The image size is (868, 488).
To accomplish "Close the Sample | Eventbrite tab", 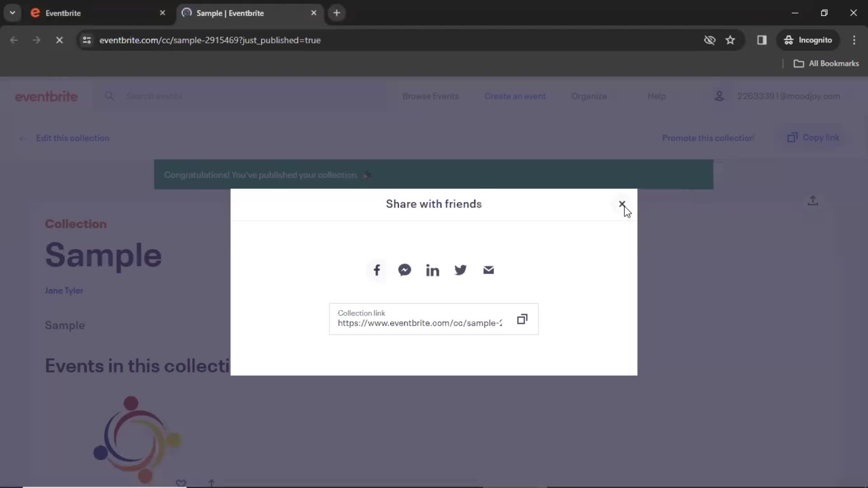I will [x=314, y=13].
